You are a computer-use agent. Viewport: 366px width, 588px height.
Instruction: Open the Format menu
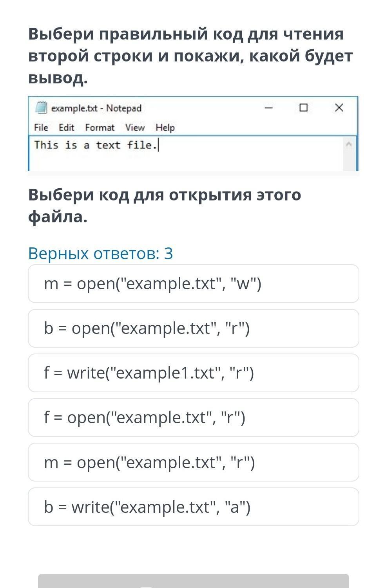point(100,128)
